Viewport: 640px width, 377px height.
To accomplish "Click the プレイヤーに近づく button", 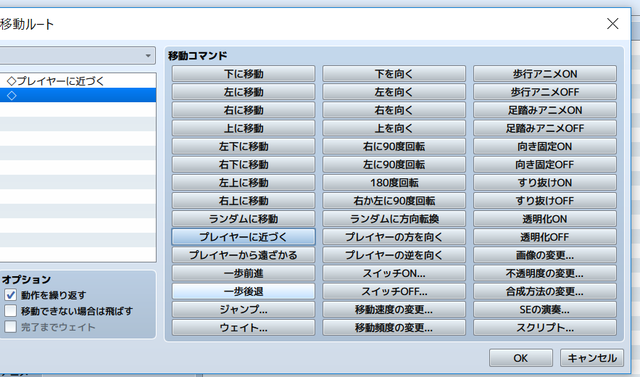I will coord(243,237).
